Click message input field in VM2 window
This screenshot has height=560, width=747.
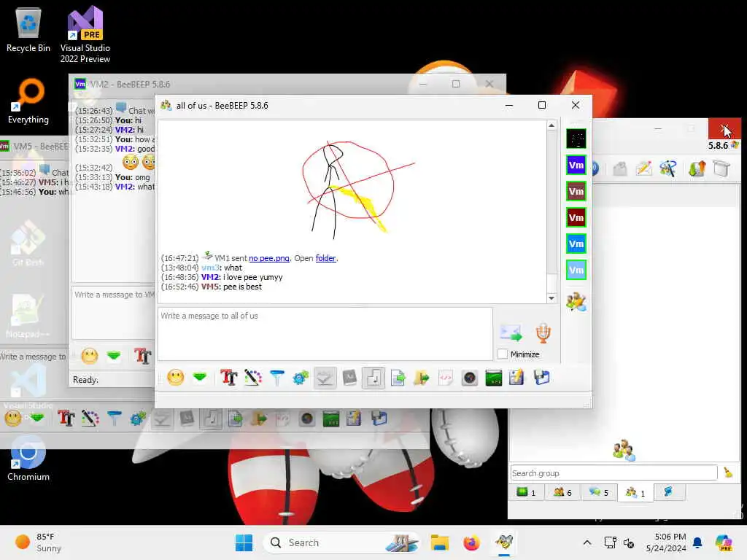tap(113, 313)
